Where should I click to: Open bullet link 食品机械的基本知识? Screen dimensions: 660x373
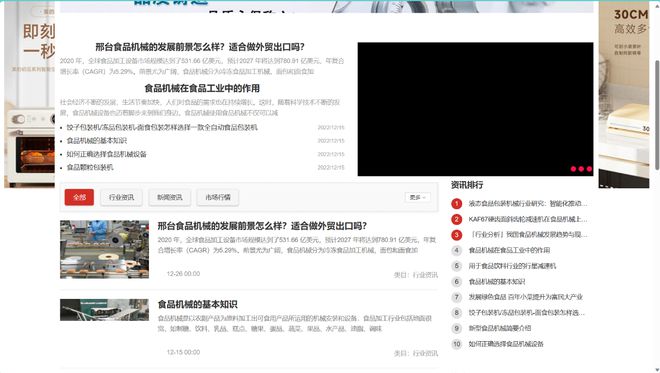(97, 141)
